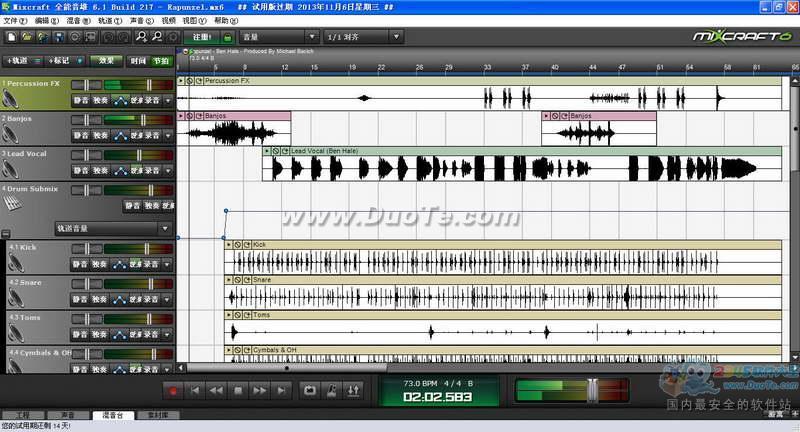
Task: Expand Lead Vocal track options arrow
Action: pyautogui.click(x=167, y=170)
